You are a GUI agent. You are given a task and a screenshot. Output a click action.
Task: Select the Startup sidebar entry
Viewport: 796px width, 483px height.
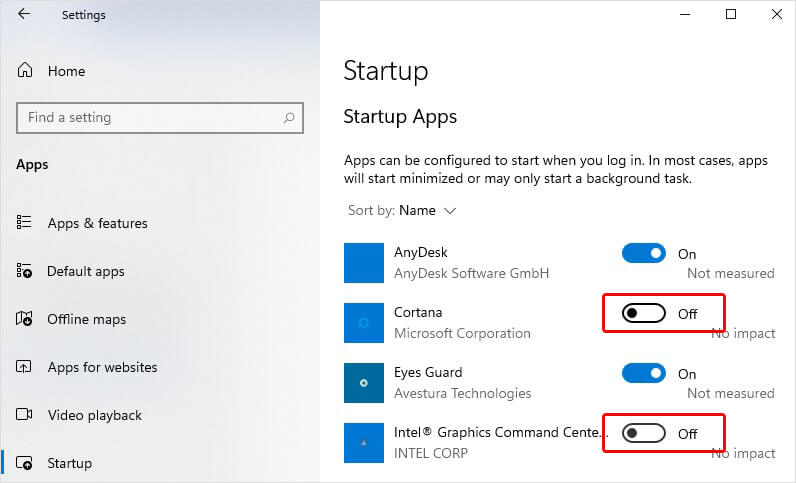70,463
